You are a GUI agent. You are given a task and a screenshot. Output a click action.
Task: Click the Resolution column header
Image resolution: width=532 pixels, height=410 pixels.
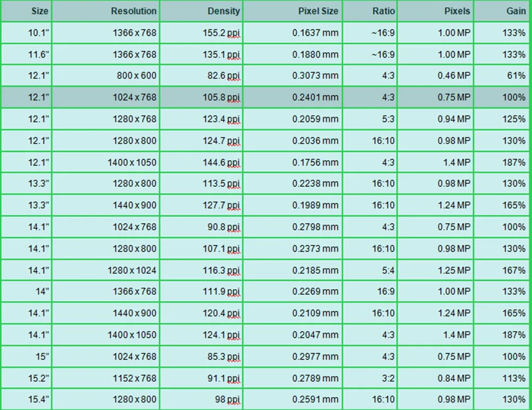(x=106, y=11)
